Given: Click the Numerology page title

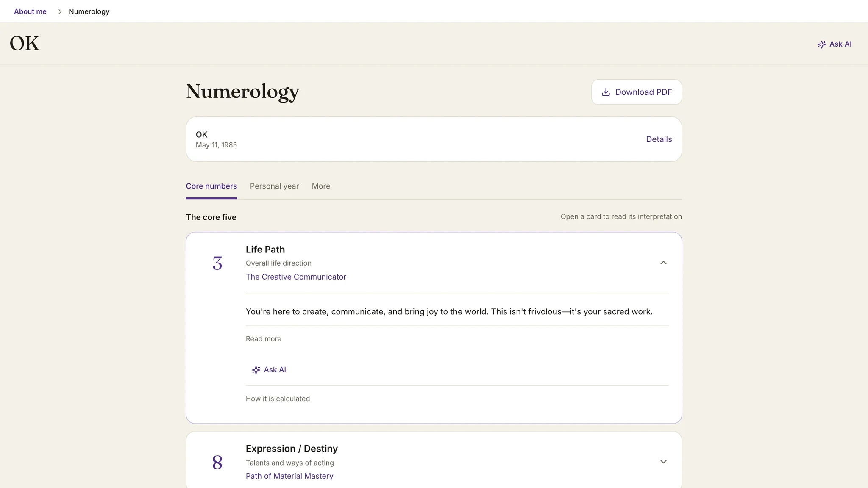Looking at the screenshot, I should pyautogui.click(x=242, y=92).
